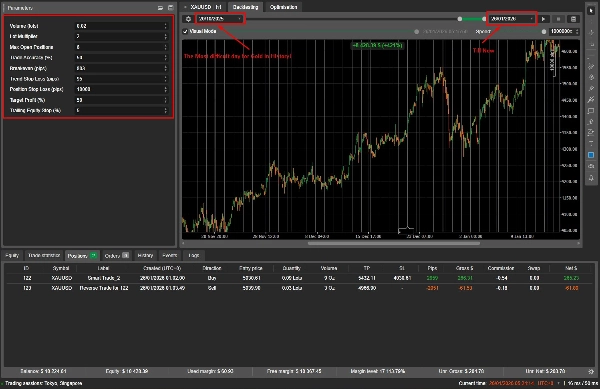600x389 pixels.
Task: Sort positions by Commission column header
Action: point(501,268)
